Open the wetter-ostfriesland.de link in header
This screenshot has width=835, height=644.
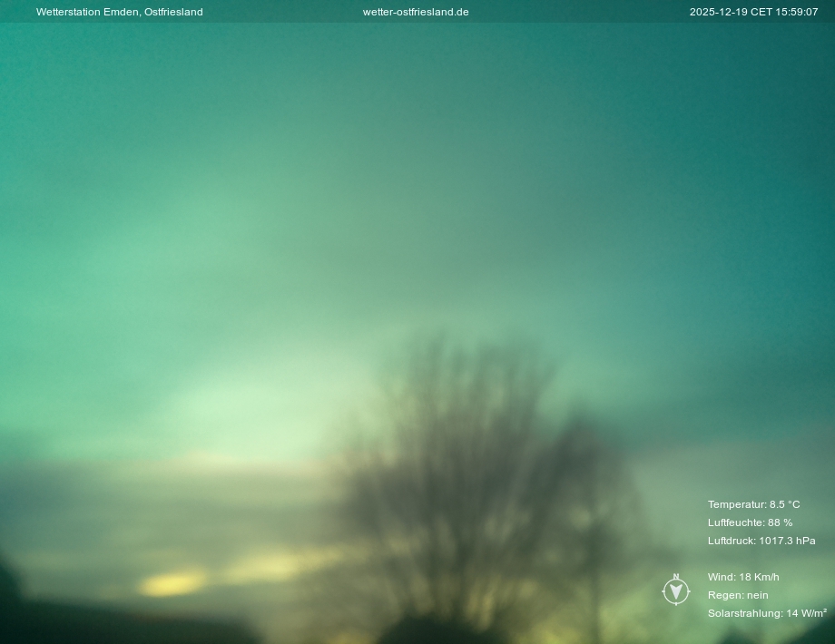tap(416, 12)
